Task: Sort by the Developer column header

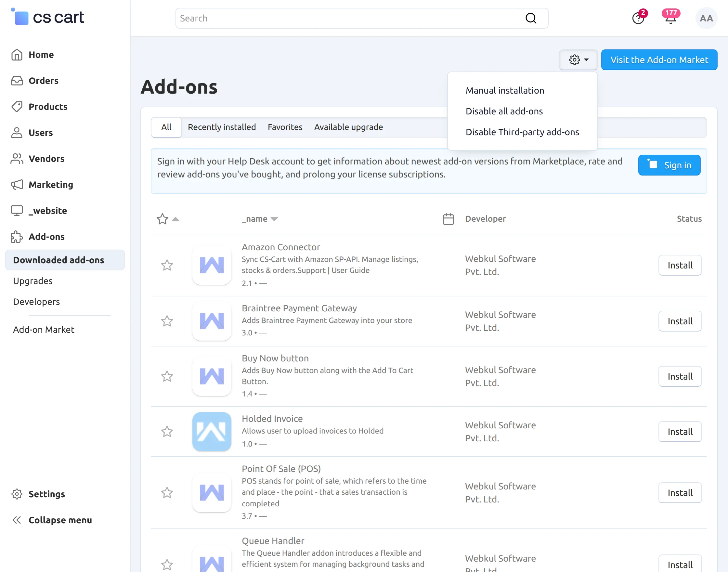Action: click(x=485, y=219)
